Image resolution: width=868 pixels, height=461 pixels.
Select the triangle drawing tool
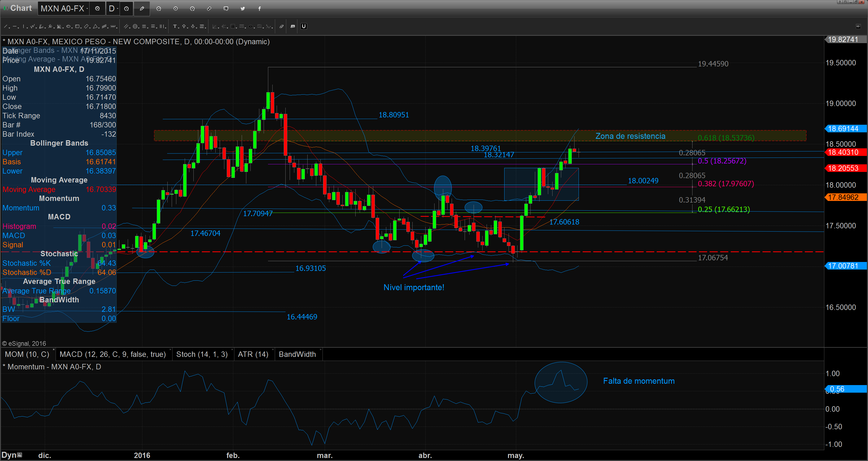(95, 26)
